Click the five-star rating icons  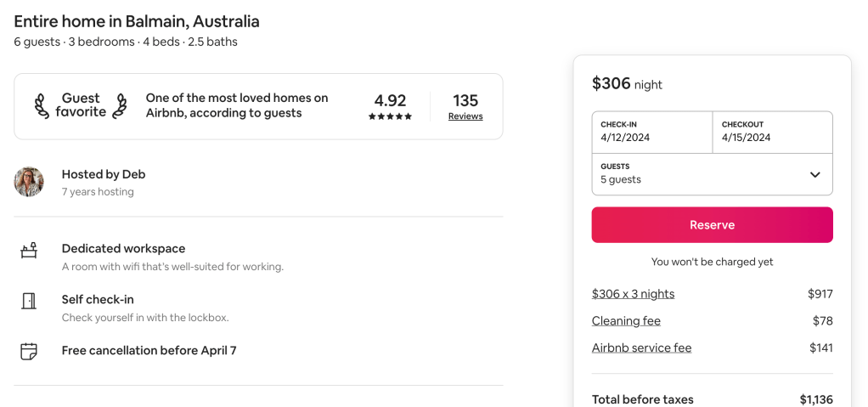click(x=390, y=116)
